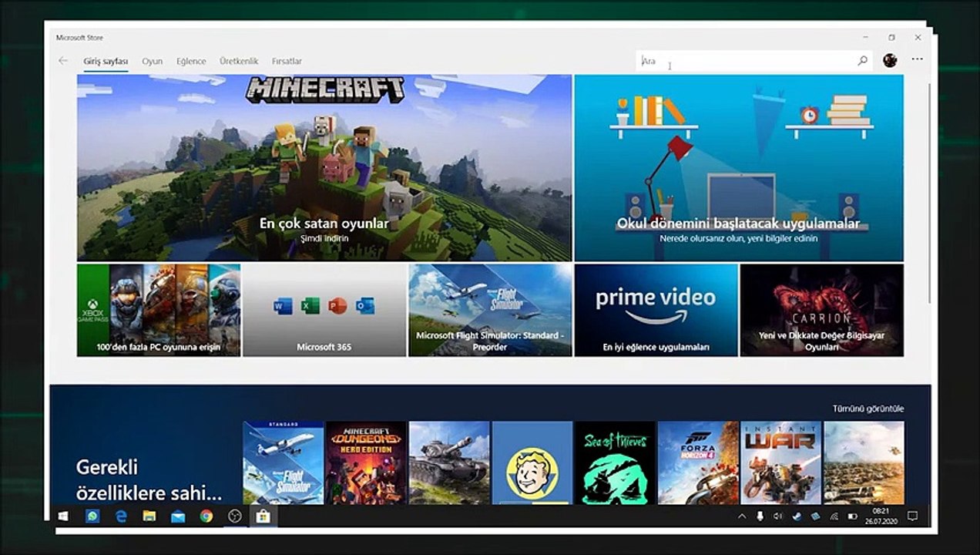Open the Giriş sayfası tab
This screenshot has height=555, width=980.
pos(106,61)
